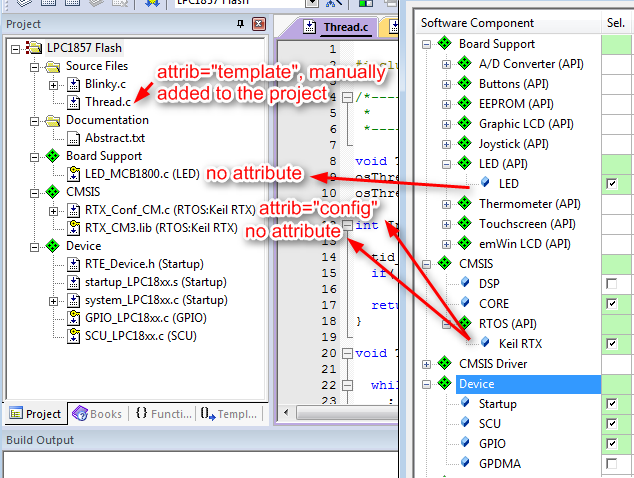Close the Project panel

pyautogui.click(x=256, y=24)
